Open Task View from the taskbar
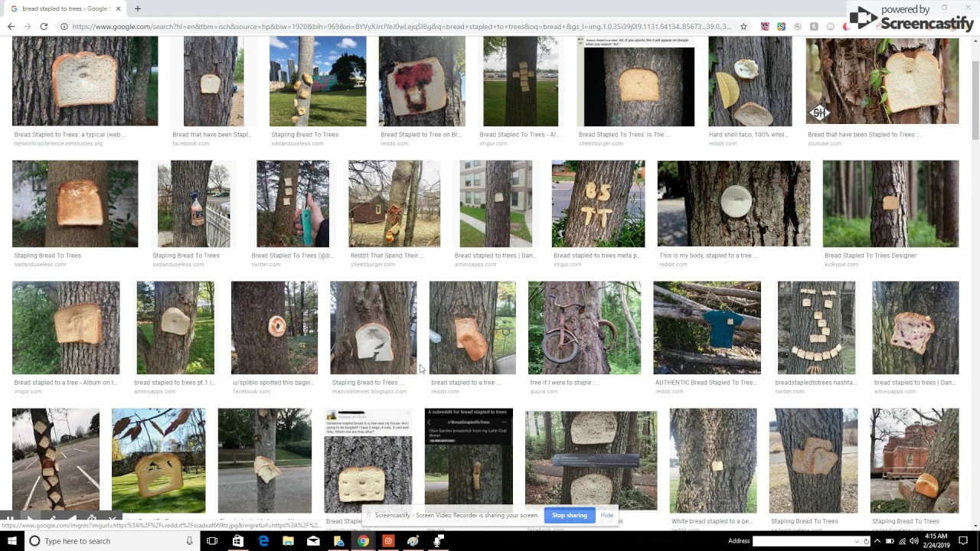The width and height of the screenshot is (980, 551). coord(212,541)
